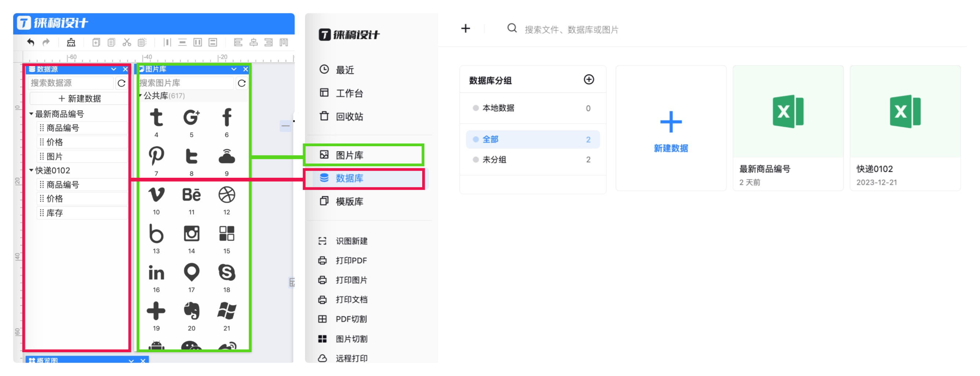Click the 图片库 panel dropdown chevron
Screen dimensions: 980x376
pos(233,69)
